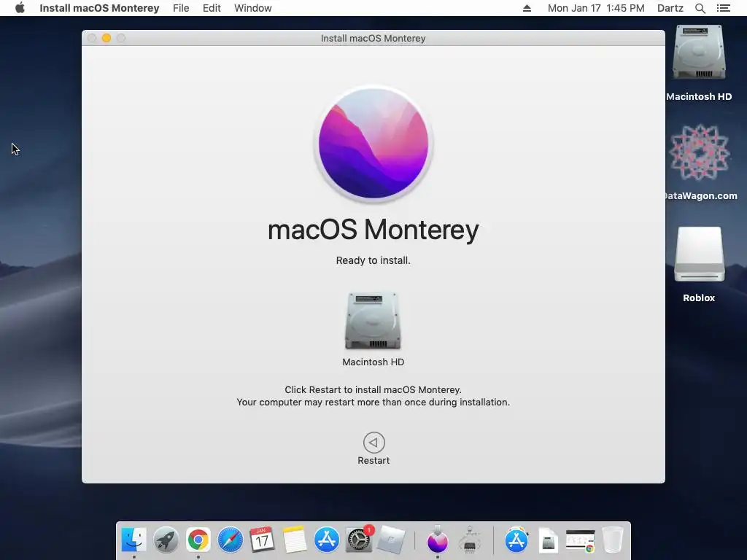
Task: Open Calendar from the Dock
Action: [x=262, y=540]
